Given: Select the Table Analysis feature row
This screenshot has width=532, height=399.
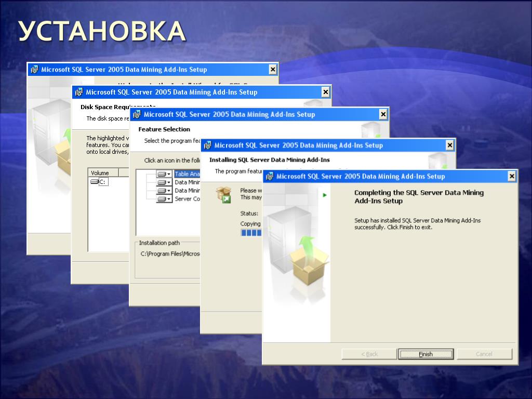Looking at the screenshot, I should pos(187,174).
